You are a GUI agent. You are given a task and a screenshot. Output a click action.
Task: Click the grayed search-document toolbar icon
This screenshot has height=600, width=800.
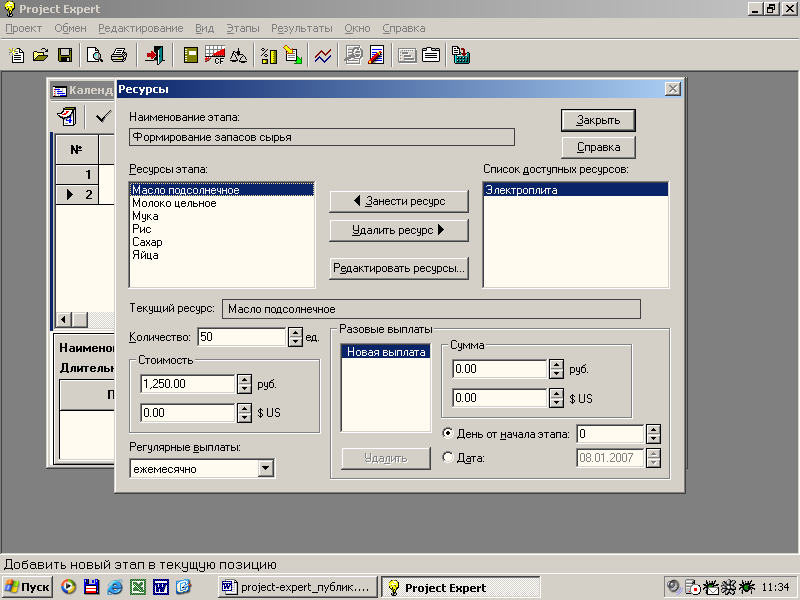(x=353, y=55)
